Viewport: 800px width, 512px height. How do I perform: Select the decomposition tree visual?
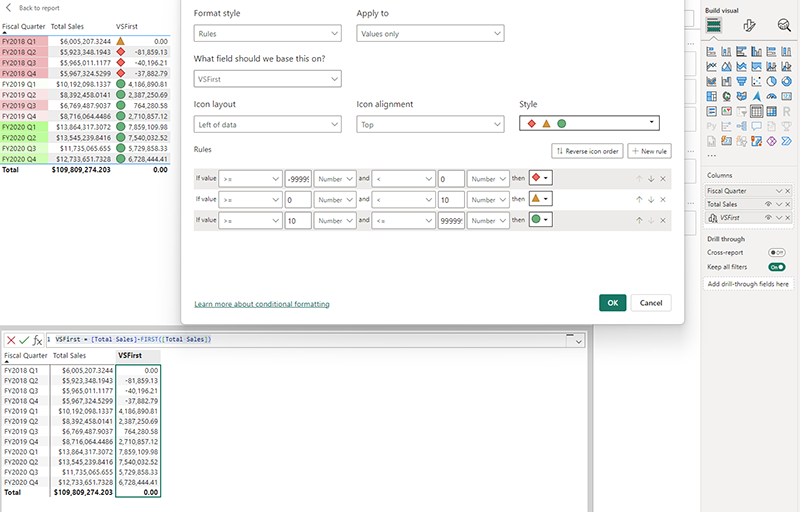pyautogui.click(x=741, y=126)
